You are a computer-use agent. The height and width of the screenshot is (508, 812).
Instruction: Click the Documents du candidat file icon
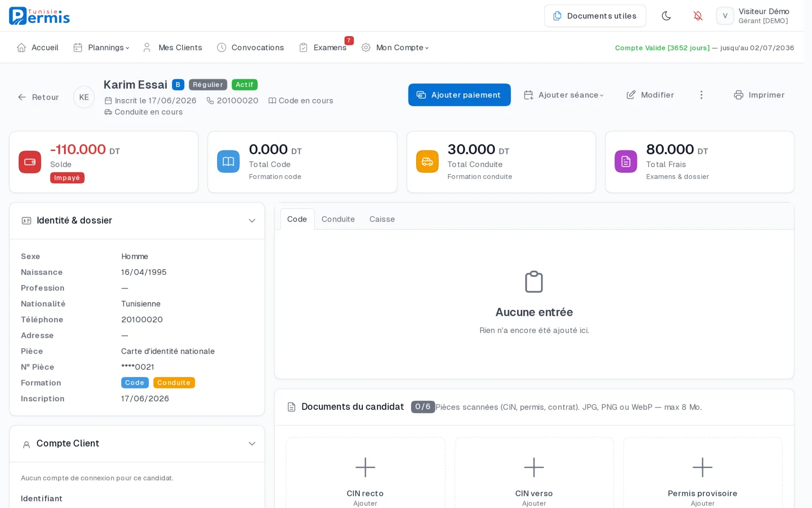[x=291, y=407]
